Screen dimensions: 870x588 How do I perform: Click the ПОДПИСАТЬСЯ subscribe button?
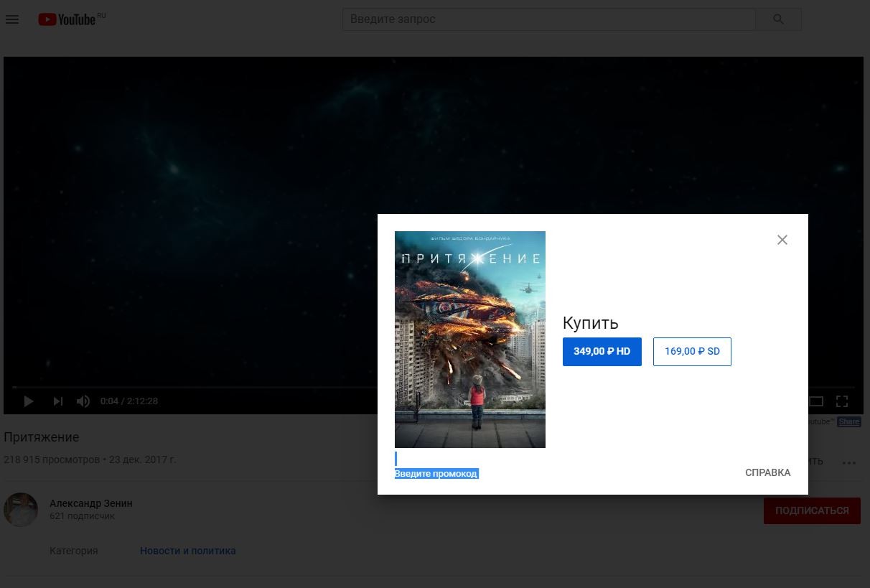[812, 510]
